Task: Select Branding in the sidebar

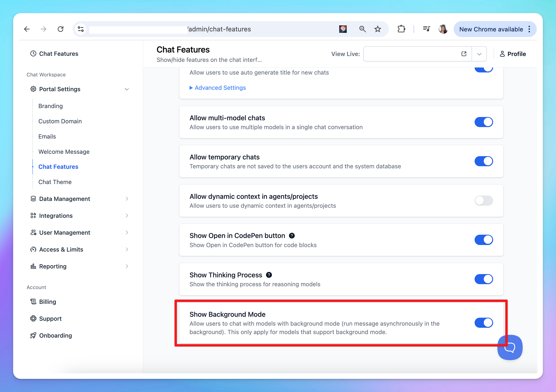Action: pyautogui.click(x=51, y=106)
